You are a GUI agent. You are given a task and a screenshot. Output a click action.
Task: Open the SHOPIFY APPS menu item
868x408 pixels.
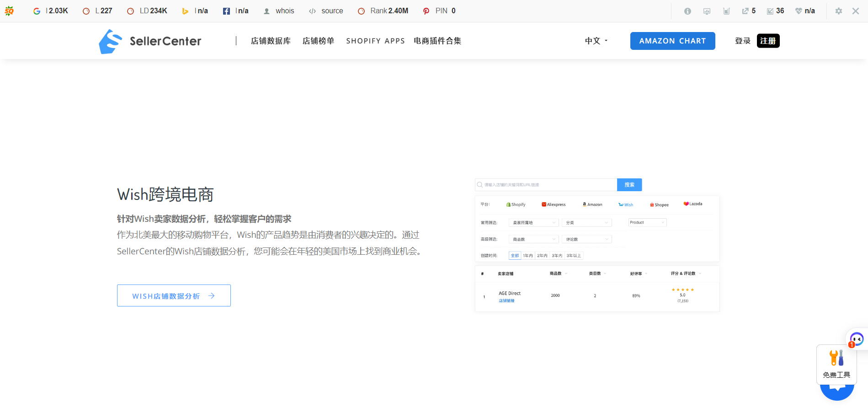pos(375,41)
